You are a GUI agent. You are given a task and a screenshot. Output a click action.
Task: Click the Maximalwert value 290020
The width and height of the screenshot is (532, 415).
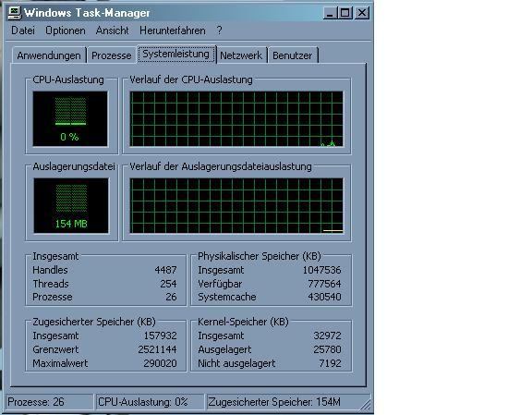click(x=160, y=363)
